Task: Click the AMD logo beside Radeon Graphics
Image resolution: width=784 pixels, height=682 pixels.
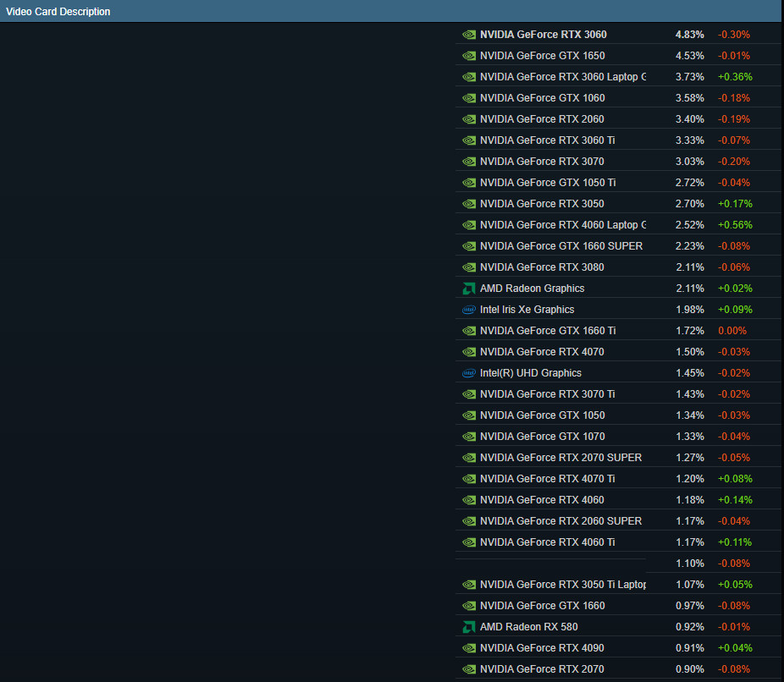Action: click(469, 289)
